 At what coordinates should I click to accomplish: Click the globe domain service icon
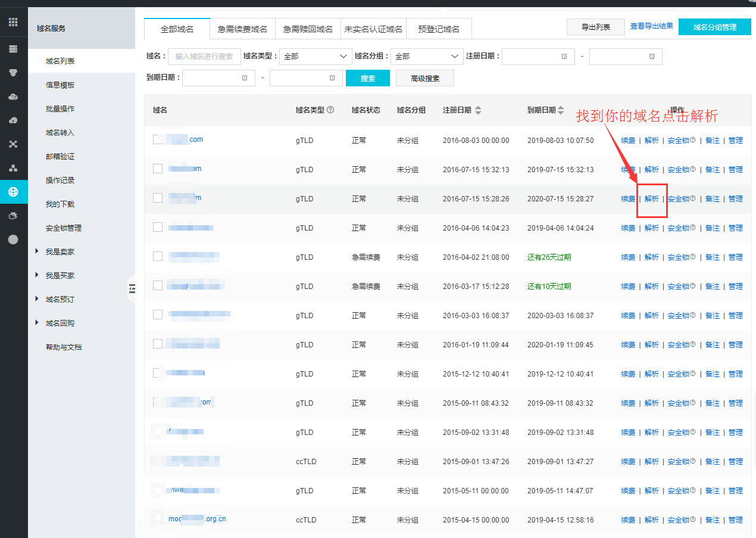pos(13,192)
